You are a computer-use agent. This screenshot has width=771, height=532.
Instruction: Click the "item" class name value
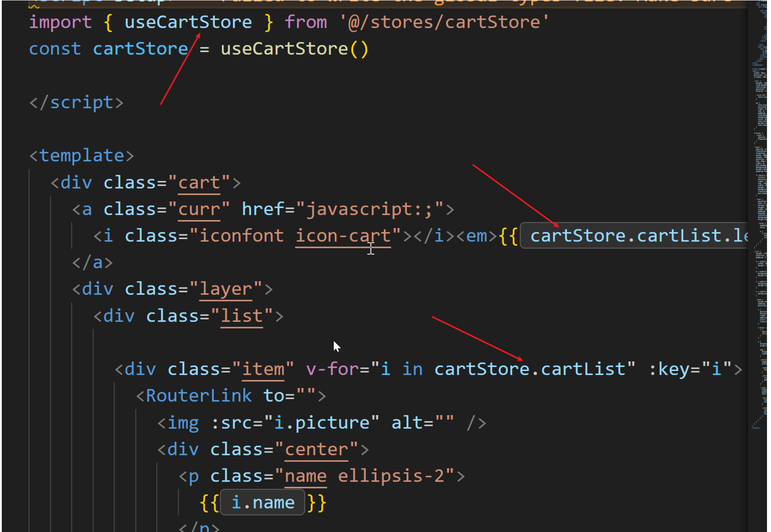tap(263, 369)
